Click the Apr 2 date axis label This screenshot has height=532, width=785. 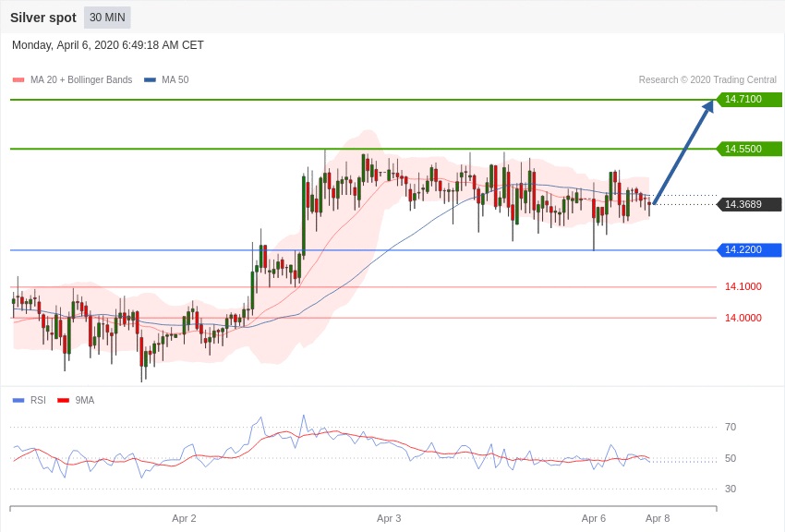coord(184,518)
